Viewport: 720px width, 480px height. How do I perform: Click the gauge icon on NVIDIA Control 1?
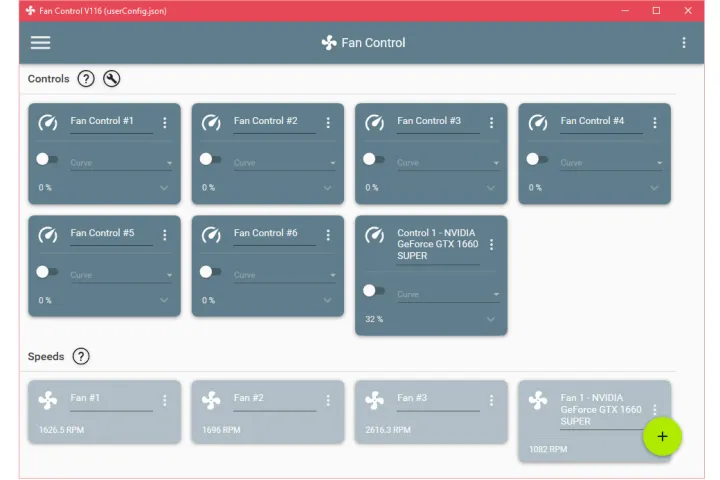(375, 235)
